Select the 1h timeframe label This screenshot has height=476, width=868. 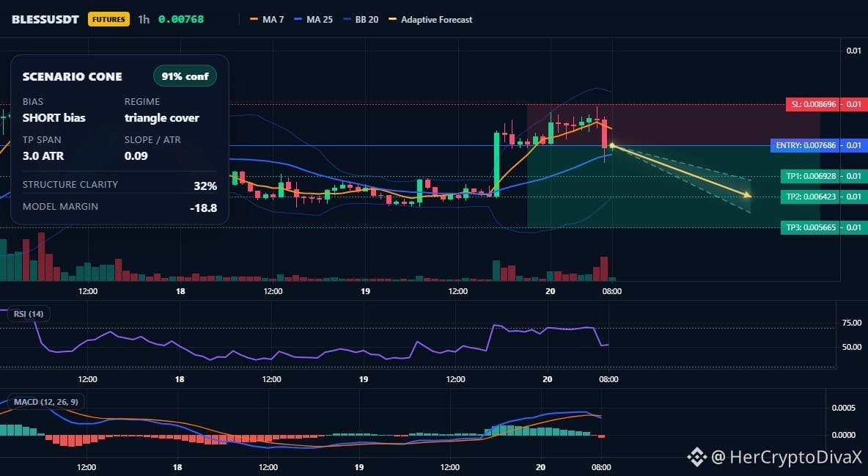[x=144, y=19]
